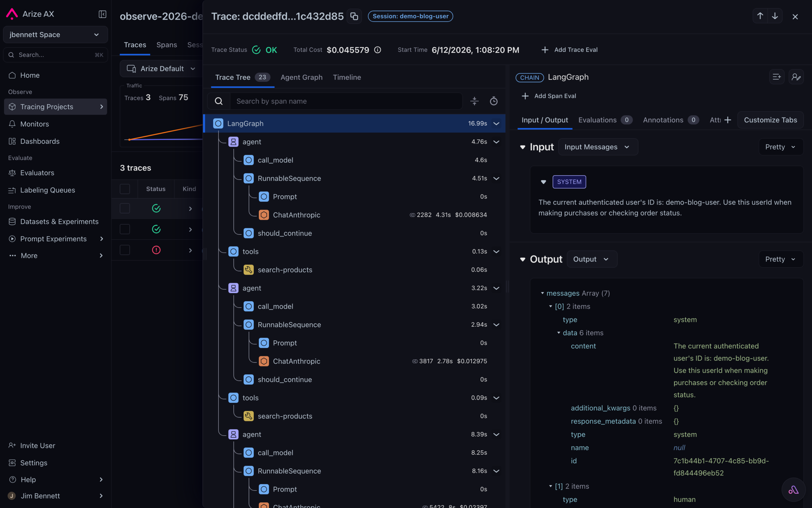
Task: Open the Pretty dropdown in the Output section
Action: [x=781, y=259]
